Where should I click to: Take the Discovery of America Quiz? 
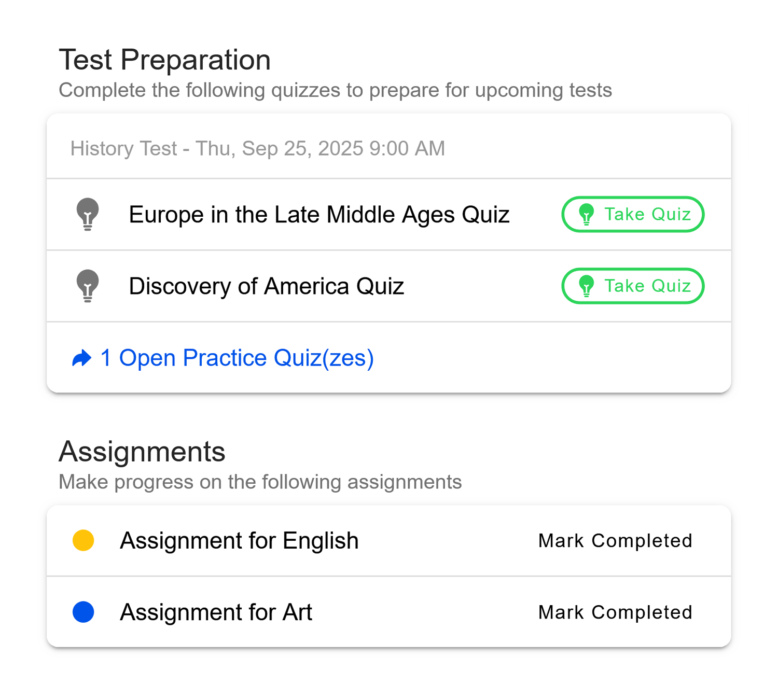(633, 286)
